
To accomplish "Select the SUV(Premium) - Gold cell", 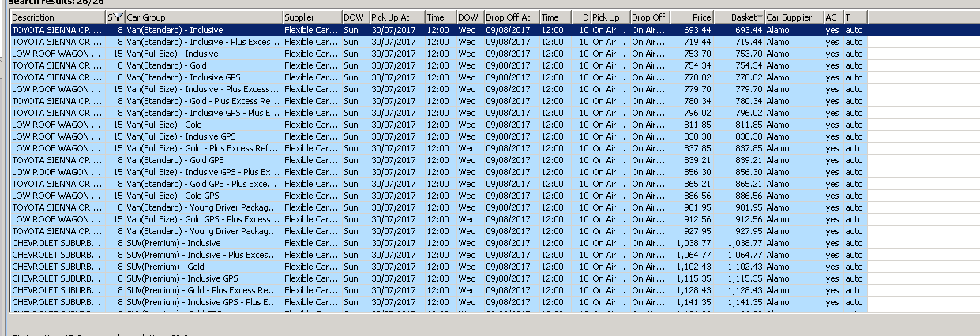I will pos(204,267).
